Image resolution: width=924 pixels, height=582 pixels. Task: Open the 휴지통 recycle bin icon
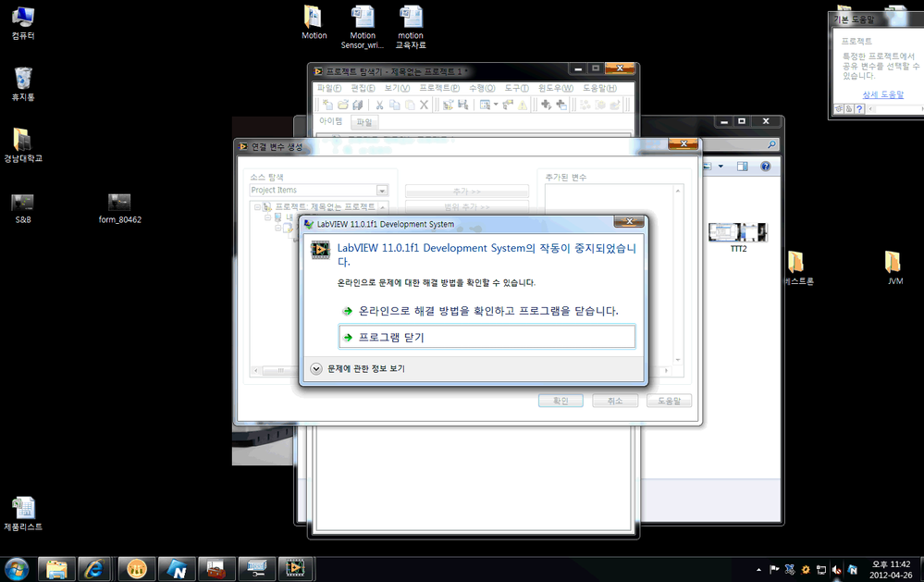[23, 84]
